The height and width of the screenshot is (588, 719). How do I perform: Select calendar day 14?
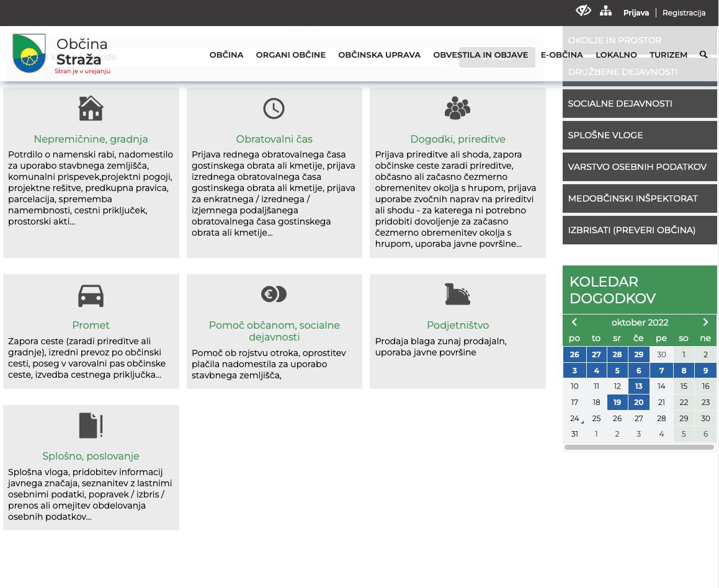click(x=661, y=386)
